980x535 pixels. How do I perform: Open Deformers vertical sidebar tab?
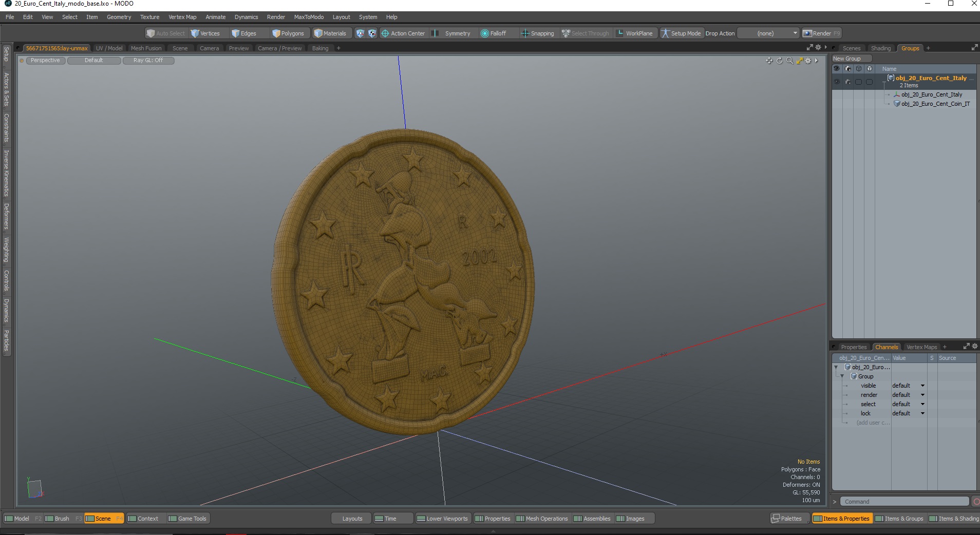[x=7, y=216]
